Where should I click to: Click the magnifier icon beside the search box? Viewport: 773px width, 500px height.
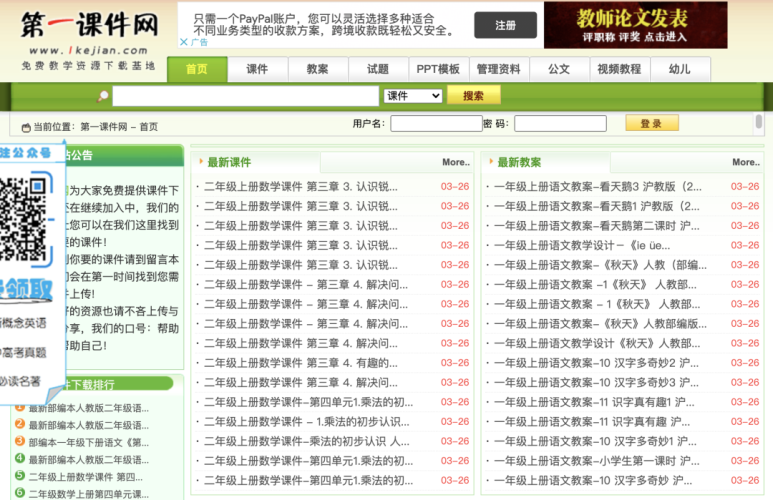pyautogui.click(x=102, y=96)
